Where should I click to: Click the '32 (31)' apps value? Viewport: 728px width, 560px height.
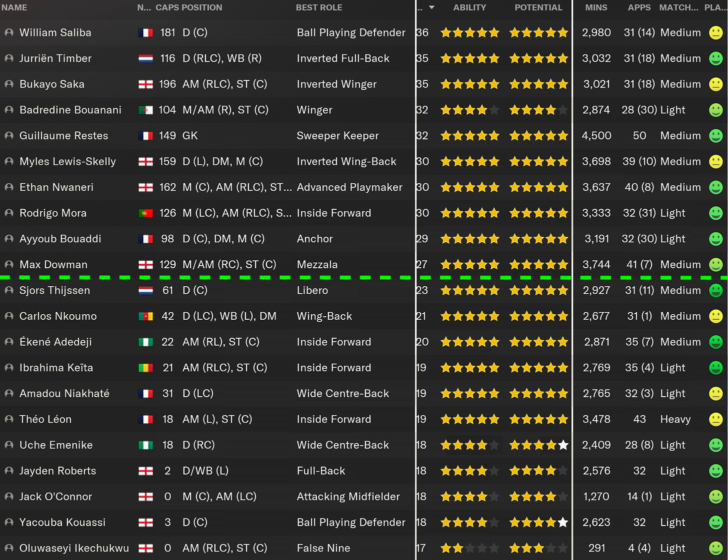point(639,213)
